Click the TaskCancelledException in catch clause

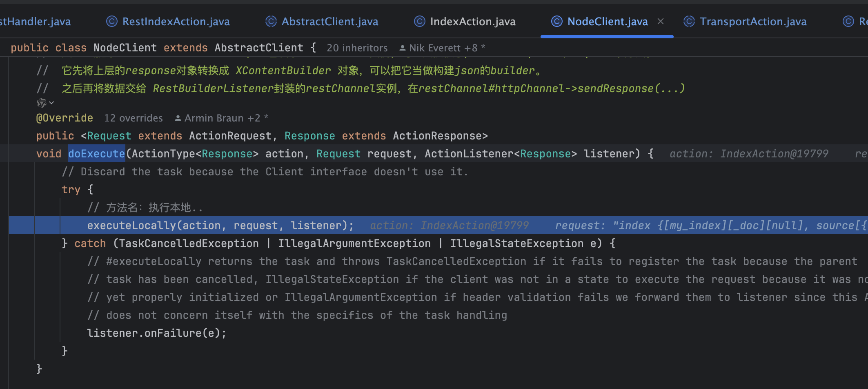point(189,243)
